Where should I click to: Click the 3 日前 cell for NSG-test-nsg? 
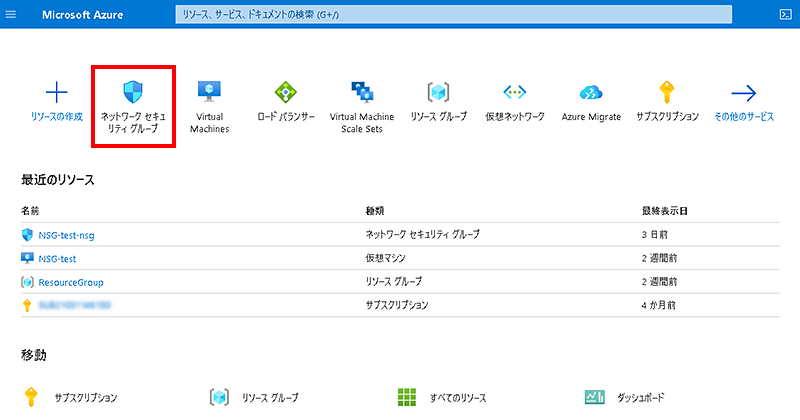pos(655,235)
